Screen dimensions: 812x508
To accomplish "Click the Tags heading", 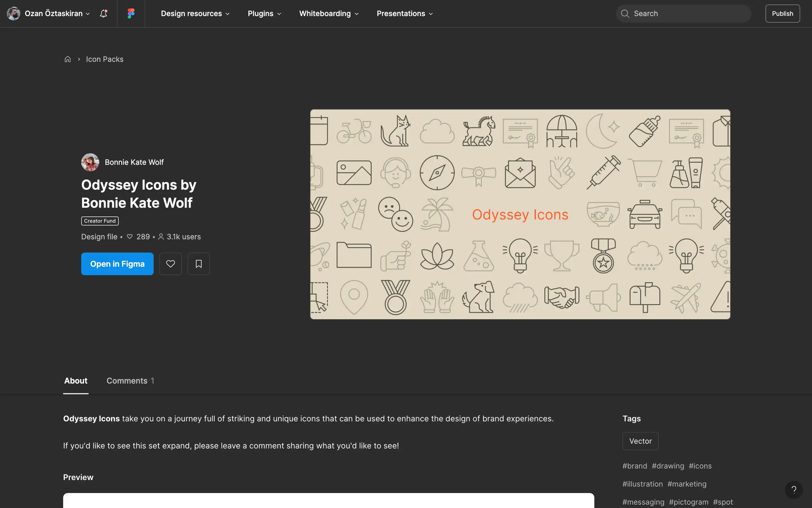I will [x=632, y=419].
